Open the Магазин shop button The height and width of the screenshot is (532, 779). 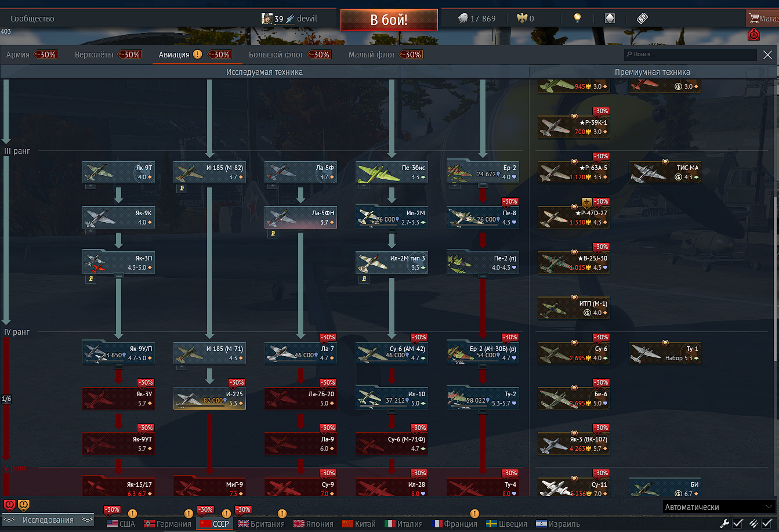click(x=763, y=19)
